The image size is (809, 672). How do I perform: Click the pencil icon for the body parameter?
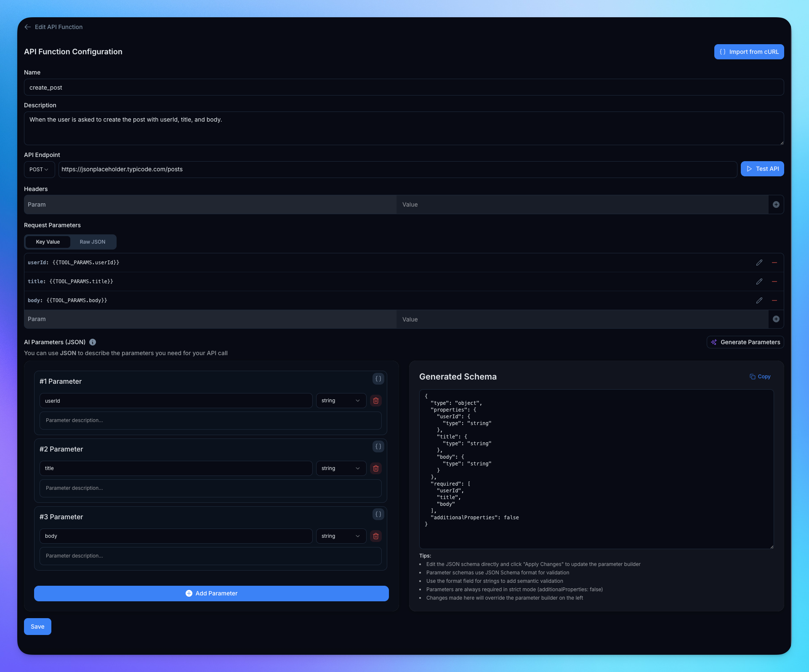coord(759,300)
